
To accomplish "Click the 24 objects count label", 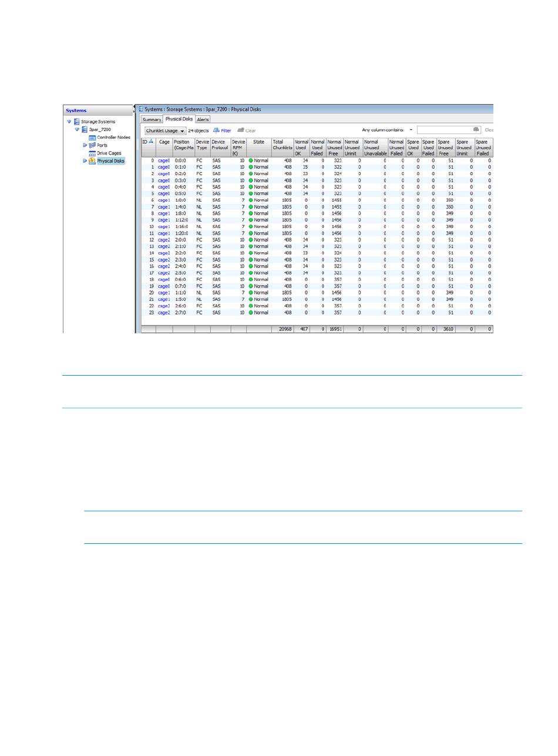I will [x=198, y=131].
